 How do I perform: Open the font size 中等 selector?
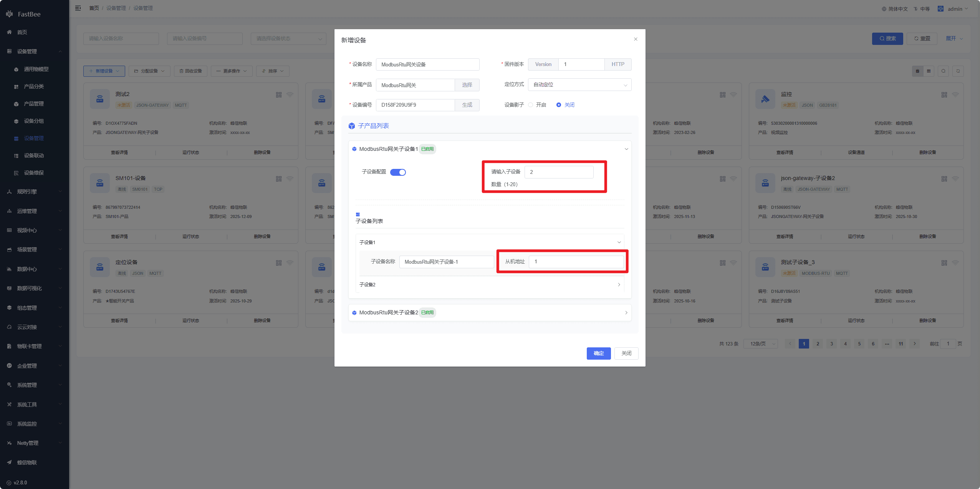pos(922,9)
